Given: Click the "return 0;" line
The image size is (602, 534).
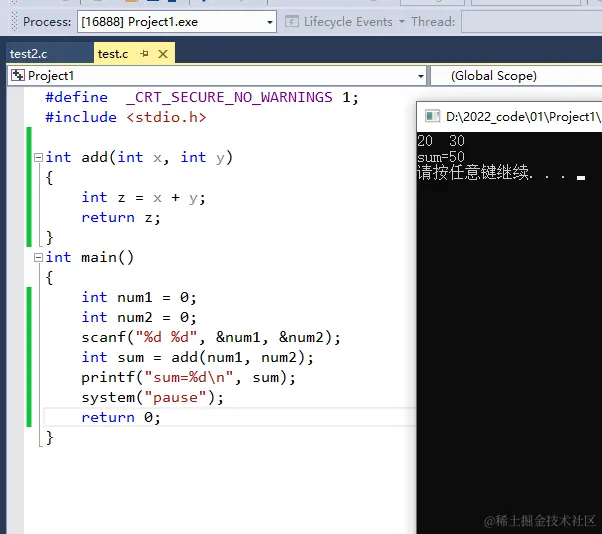Looking at the screenshot, I should tap(121, 417).
